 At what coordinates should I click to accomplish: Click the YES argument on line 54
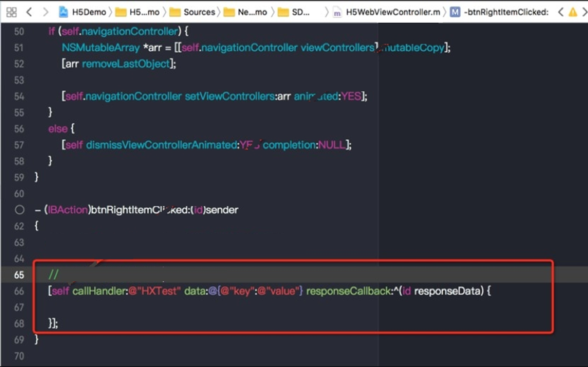click(352, 96)
